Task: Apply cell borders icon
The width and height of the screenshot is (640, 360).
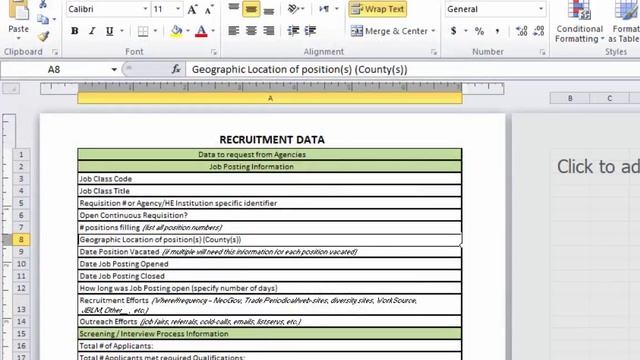Action: [x=143, y=31]
